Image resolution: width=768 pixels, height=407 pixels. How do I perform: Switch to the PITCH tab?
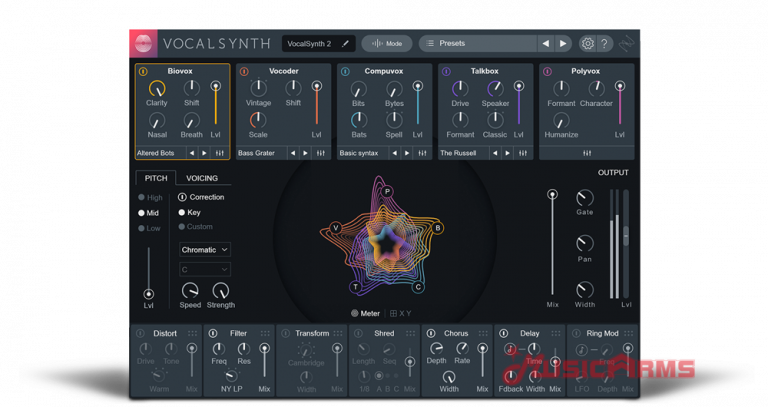pyautogui.click(x=156, y=178)
